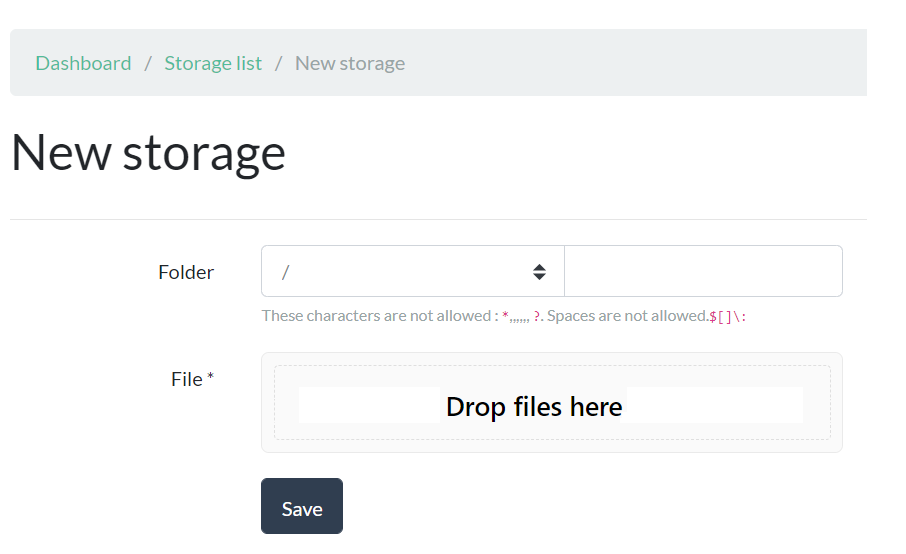
Task: Open the Dashboard breadcrumb link
Action: pyautogui.click(x=83, y=63)
